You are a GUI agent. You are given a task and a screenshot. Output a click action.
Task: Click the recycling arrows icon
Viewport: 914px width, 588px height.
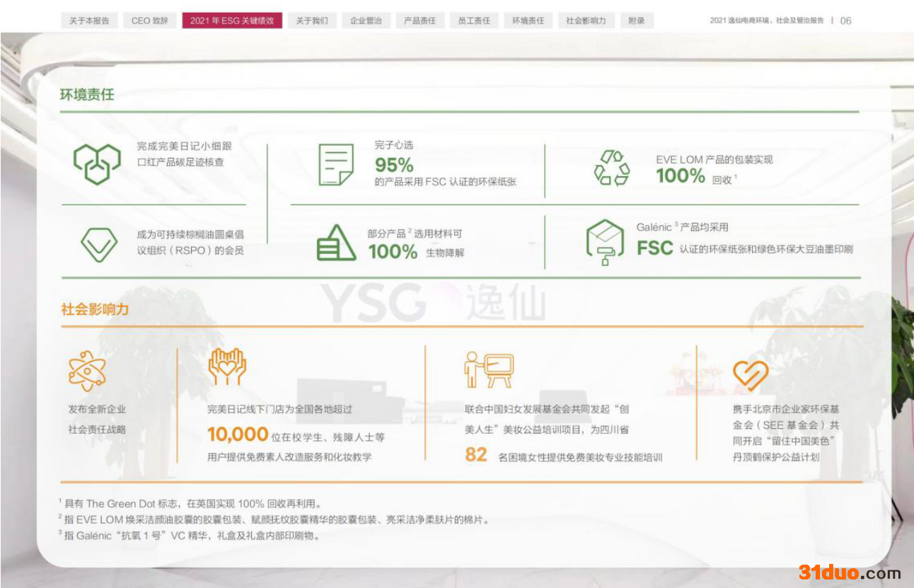tap(611, 168)
